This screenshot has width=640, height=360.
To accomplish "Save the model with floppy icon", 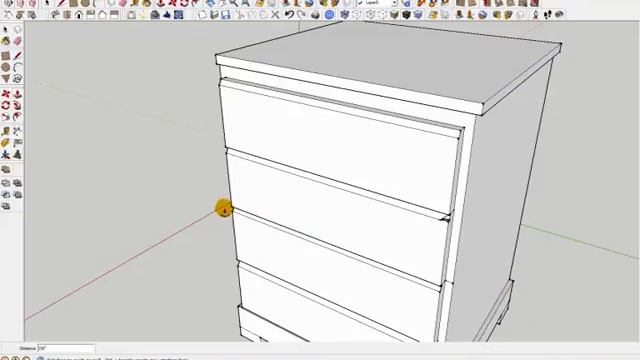I will coord(226,15).
